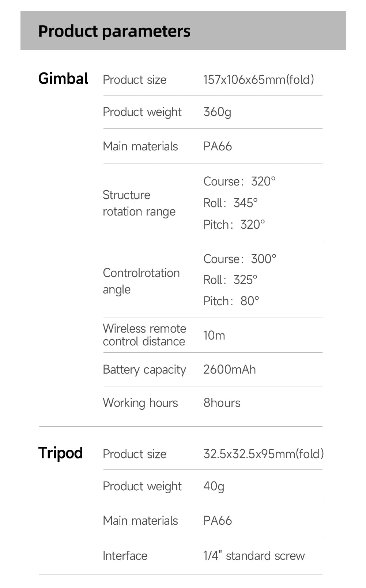Click the Gimbal section label
This screenshot has width=366, height=588.
click(x=63, y=79)
